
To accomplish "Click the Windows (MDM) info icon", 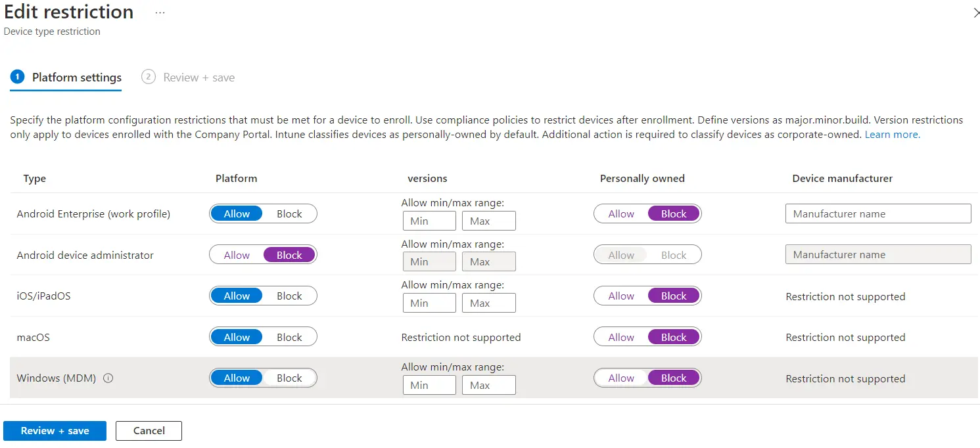I will click(108, 378).
